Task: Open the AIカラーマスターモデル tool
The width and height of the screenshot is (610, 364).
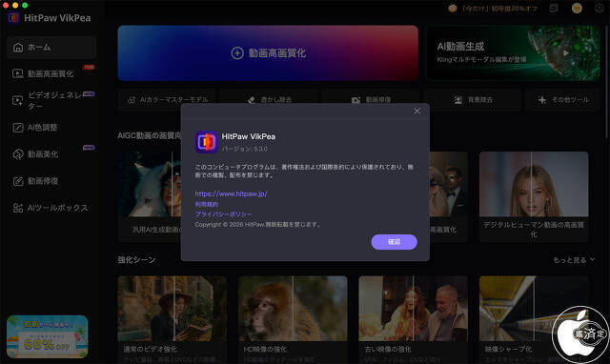Action: tap(168, 100)
